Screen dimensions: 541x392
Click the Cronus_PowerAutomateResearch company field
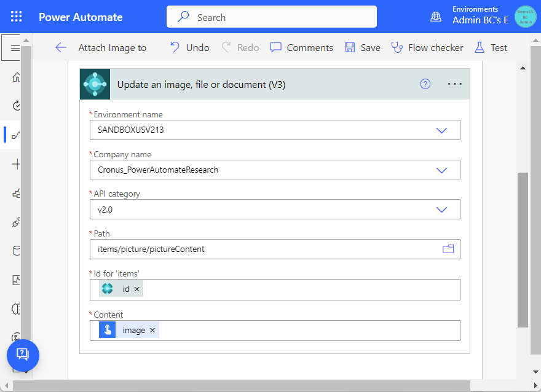pyautogui.click(x=275, y=170)
